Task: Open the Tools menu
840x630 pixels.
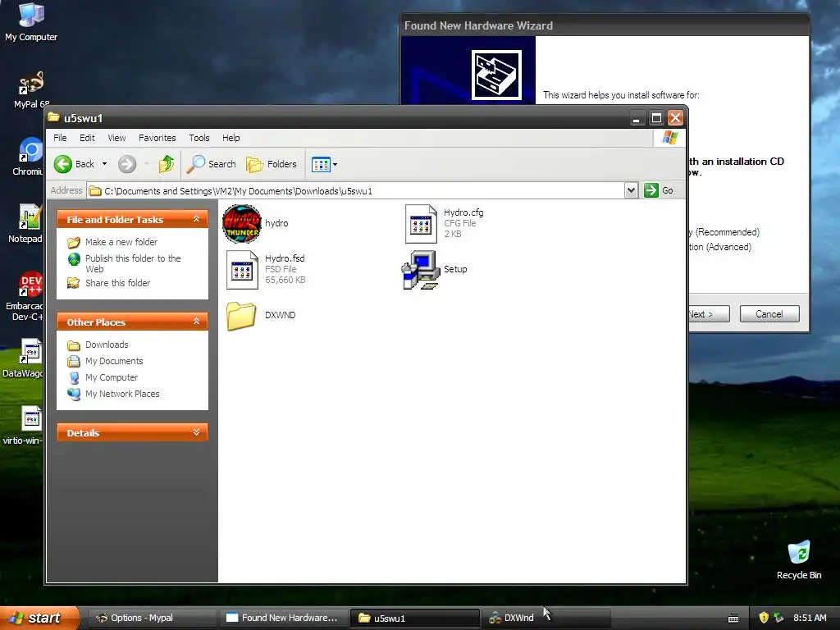Action: [x=199, y=138]
